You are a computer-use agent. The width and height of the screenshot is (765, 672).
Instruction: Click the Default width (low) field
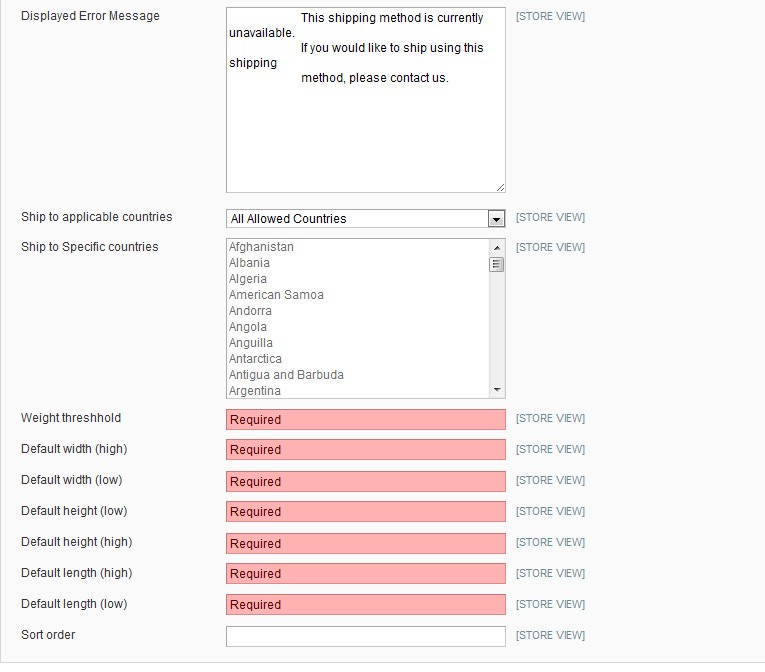click(x=365, y=482)
